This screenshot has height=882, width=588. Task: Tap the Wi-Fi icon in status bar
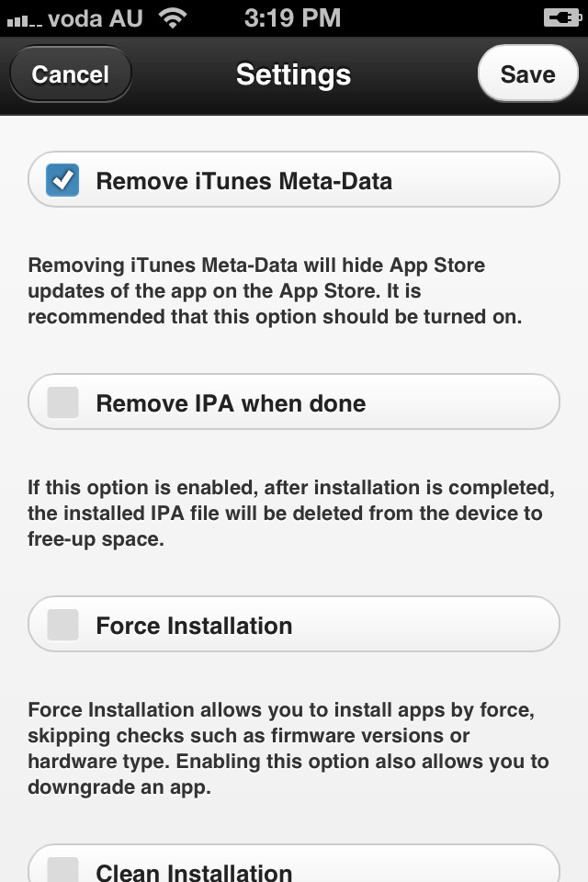(174, 17)
